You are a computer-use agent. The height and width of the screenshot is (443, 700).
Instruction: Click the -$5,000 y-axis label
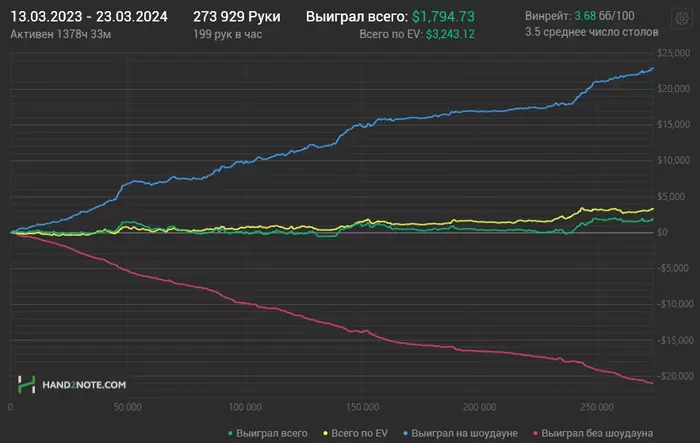pyautogui.click(x=673, y=268)
